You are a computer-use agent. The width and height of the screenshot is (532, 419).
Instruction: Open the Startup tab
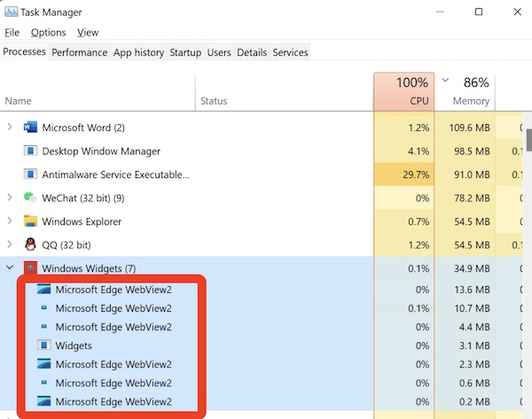coord(185,52)
